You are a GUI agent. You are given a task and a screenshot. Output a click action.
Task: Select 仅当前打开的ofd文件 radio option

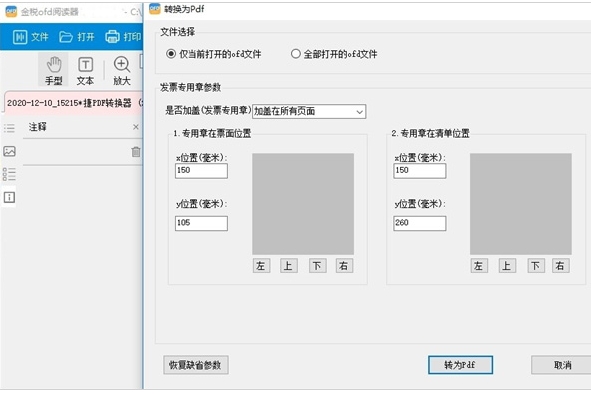tap(213, 54)
